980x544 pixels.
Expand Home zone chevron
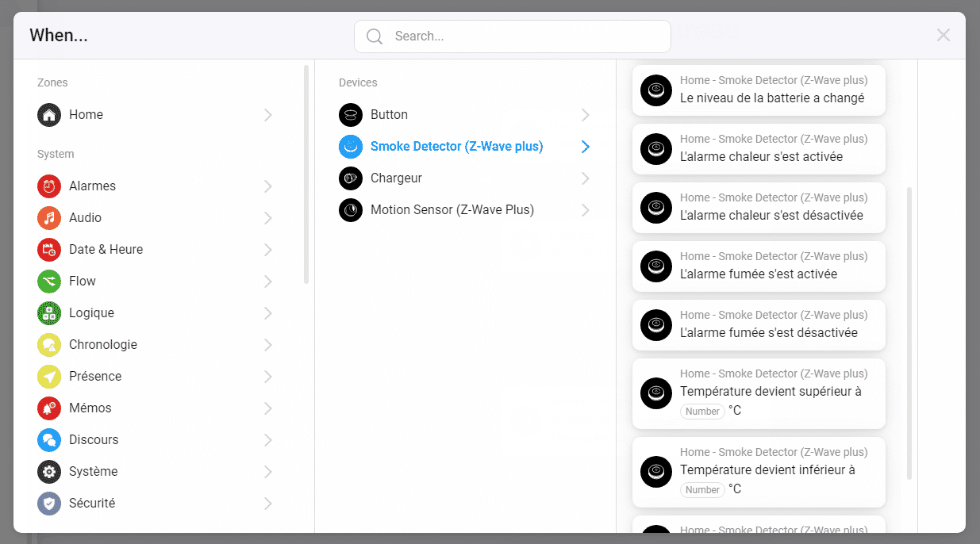pyautogui.click(x=268, y=115)
